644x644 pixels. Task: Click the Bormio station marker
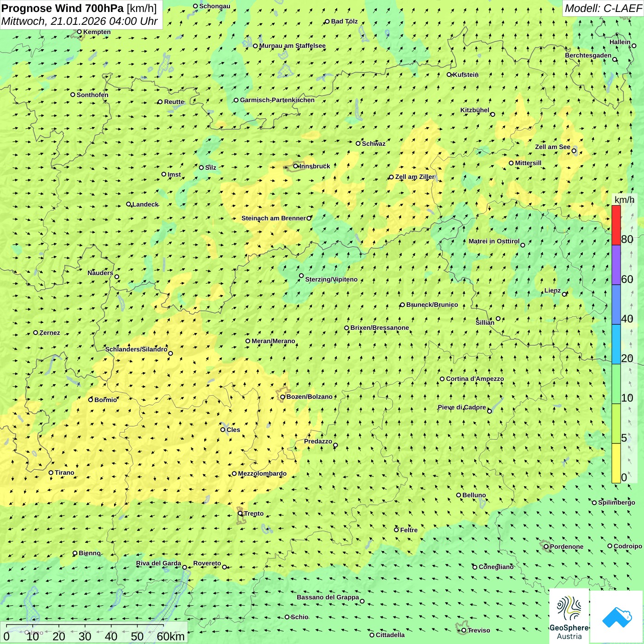[91, 400]
